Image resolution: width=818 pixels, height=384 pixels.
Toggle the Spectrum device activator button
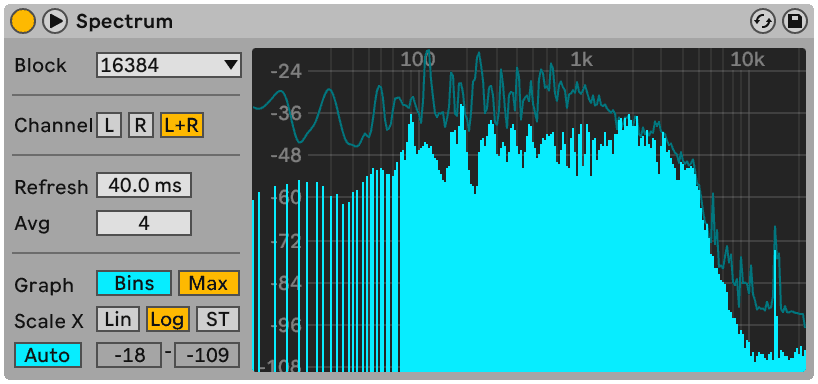[22, 21]
